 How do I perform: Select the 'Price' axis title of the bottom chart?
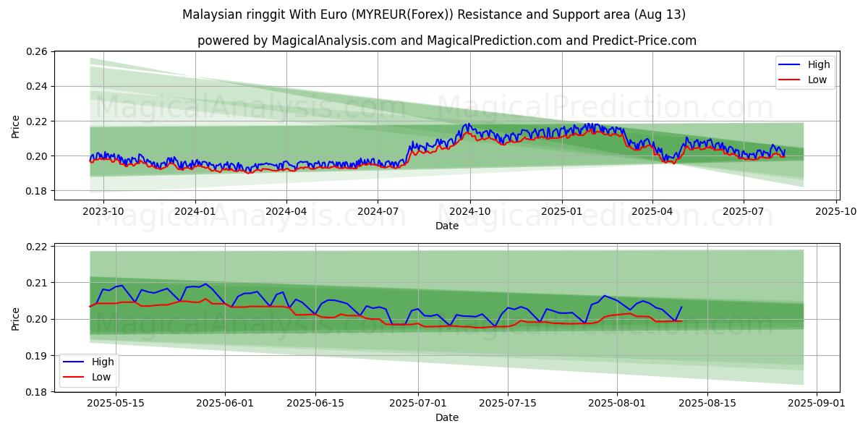point(16,318)
